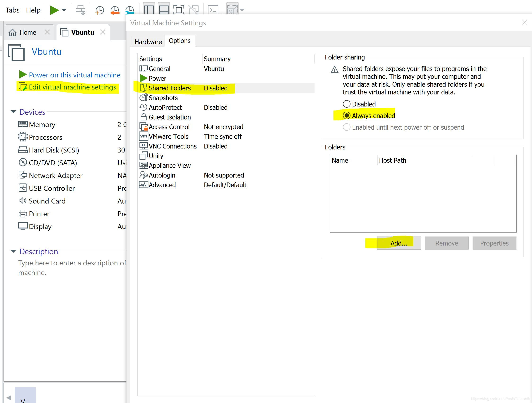
Task: Select VMware Tools in settings list
Action: click(168, 136)
